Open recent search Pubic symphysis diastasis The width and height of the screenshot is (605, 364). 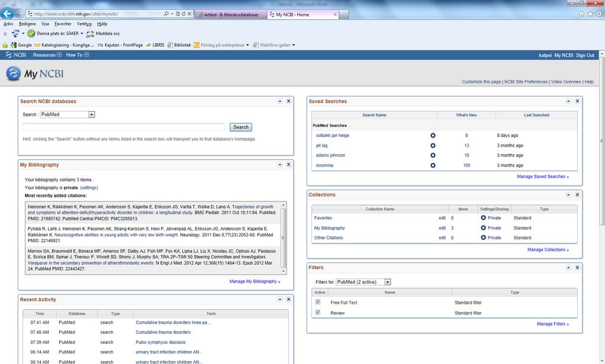pos(161,342)
